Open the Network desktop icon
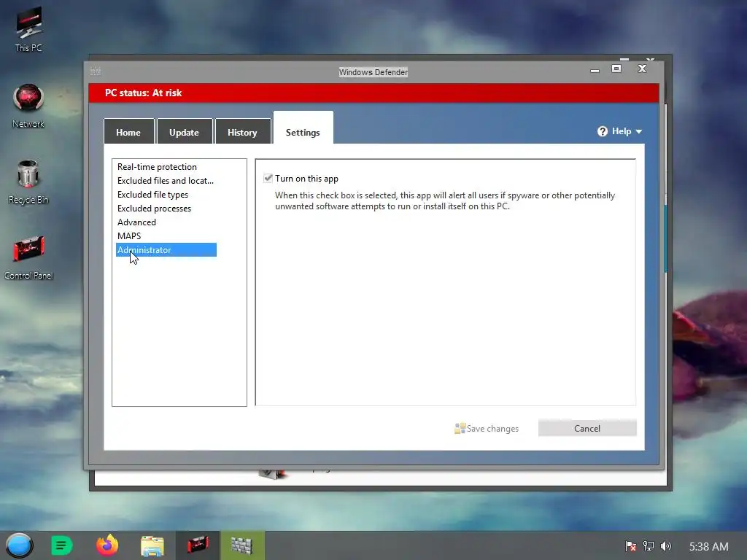Image resolution: width=747 pixels, height=560 pixels. click(x=28, y=106)
